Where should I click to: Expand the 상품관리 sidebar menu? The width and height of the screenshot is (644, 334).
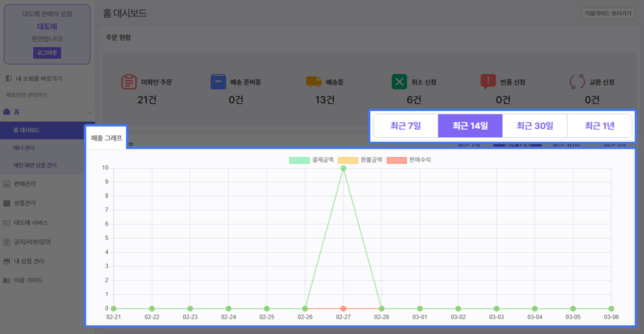click(25, 203)
